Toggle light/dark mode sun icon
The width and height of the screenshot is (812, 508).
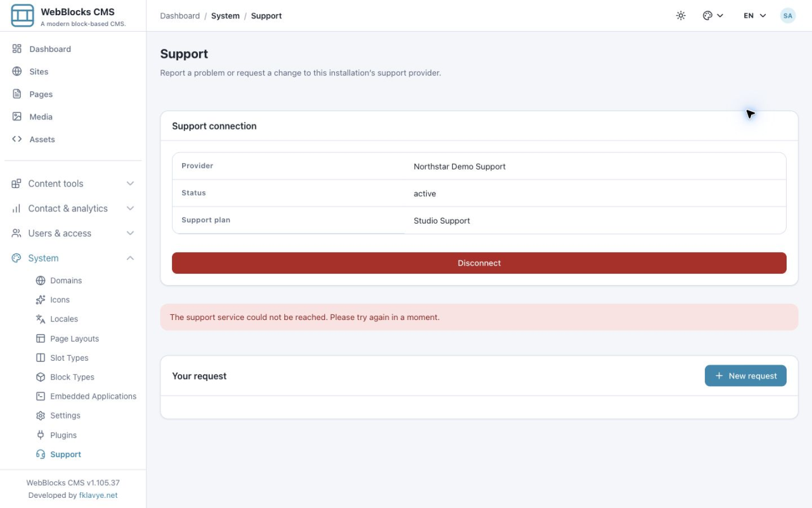pyautogui.click(x=681, y=16)
